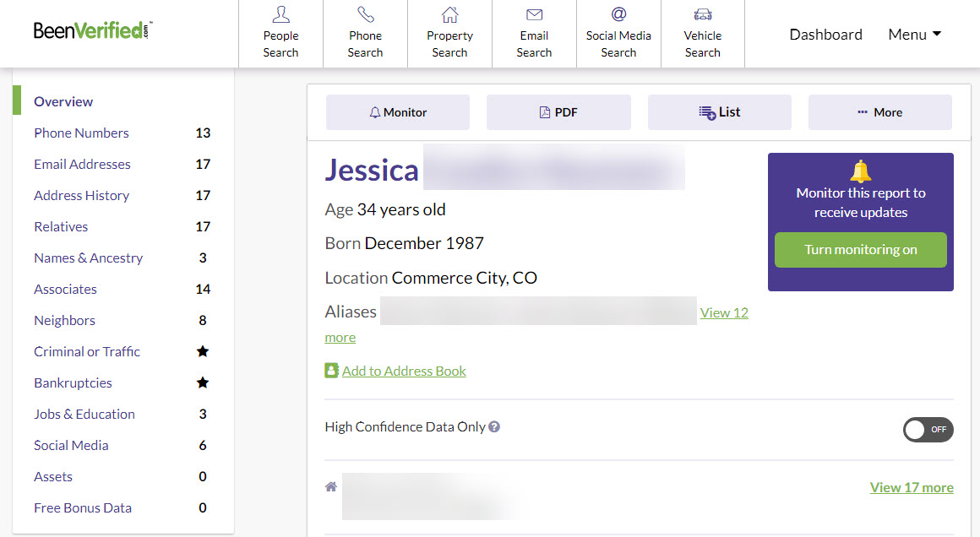Open Phone Search handset icon
The image size is (980, 537).
click(365, 14)
